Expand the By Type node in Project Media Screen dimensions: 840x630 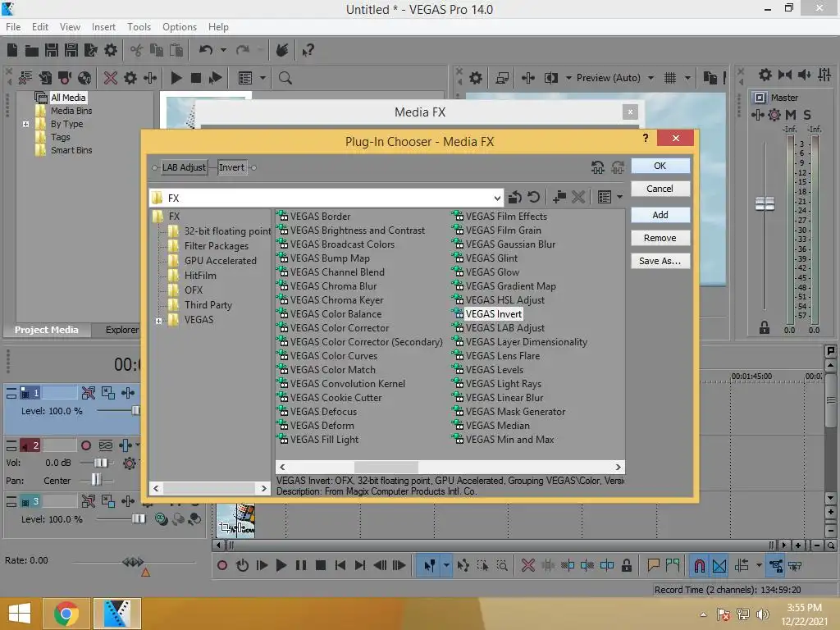tap(25, 125)
